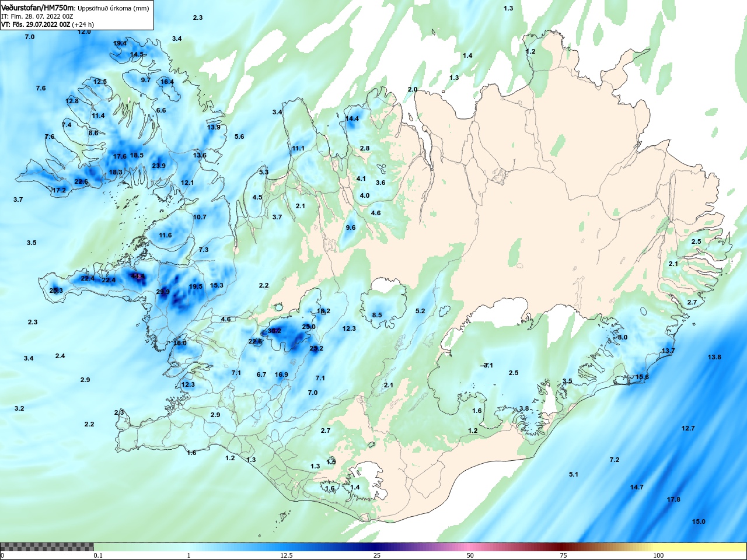This screenshot has width=747, height=560.
Task: Click the 7.3 precipitation value
Action: pos(203,250)
